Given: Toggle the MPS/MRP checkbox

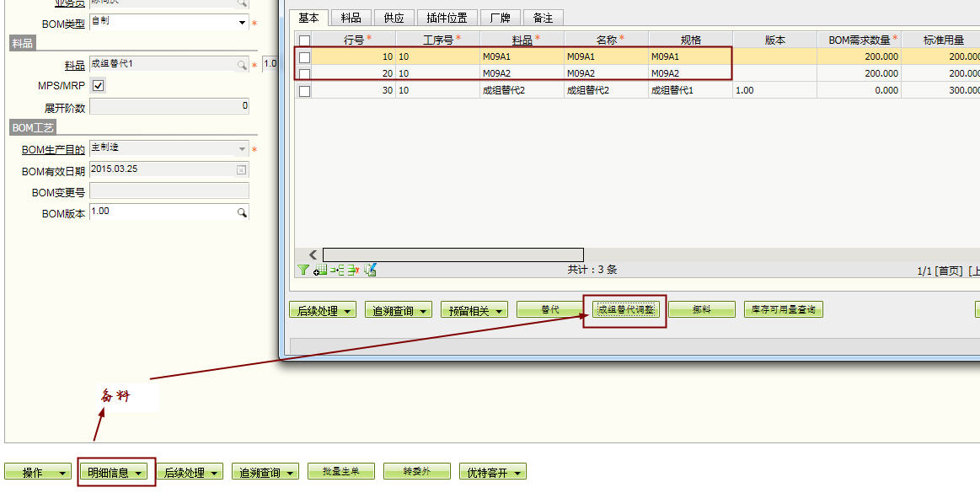Looking at the screenshot, I should tap(98, 86).
